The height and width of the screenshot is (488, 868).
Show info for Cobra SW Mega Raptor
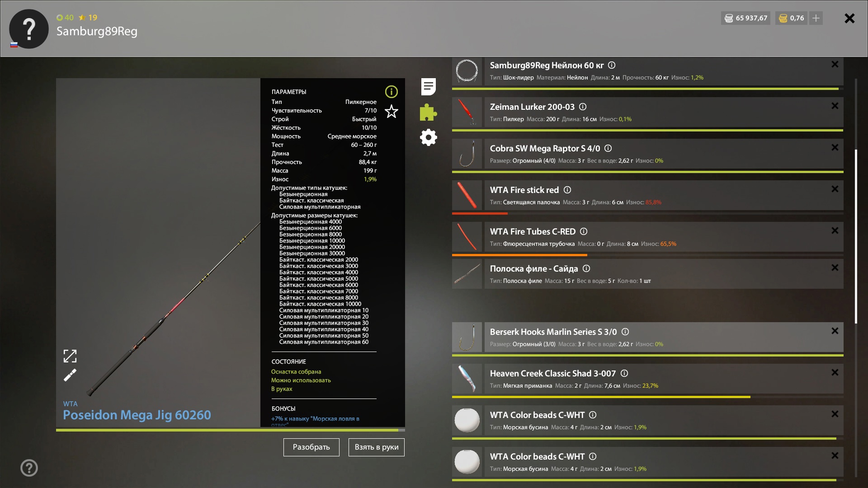pos(608,148)
